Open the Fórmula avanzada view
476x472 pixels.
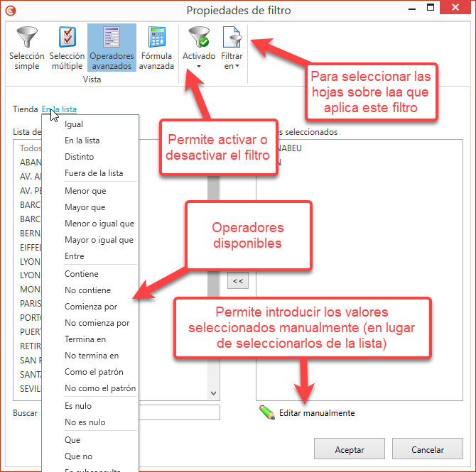157,38
